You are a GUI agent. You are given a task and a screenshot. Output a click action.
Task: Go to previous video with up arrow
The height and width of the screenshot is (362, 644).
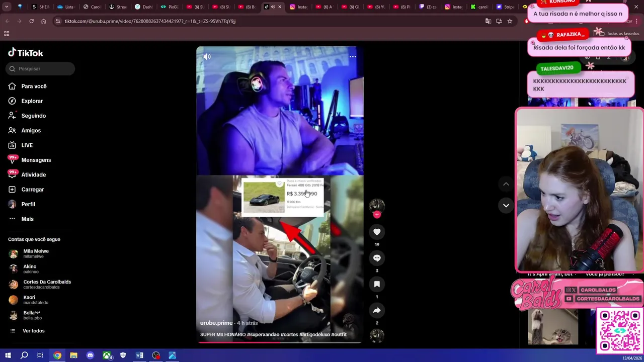506,185
